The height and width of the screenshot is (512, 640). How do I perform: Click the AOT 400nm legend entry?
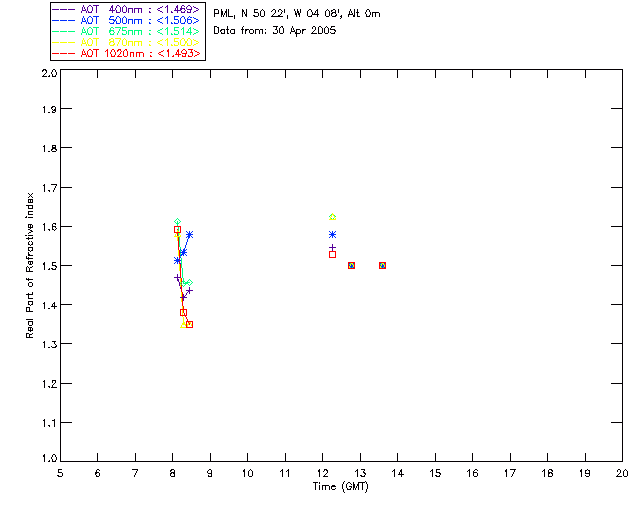click(x=126, y=9)
